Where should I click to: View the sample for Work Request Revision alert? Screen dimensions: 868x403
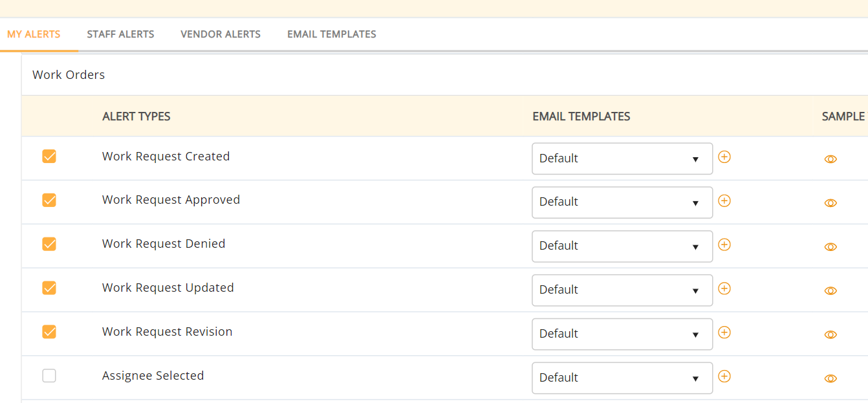coord(830,334)
